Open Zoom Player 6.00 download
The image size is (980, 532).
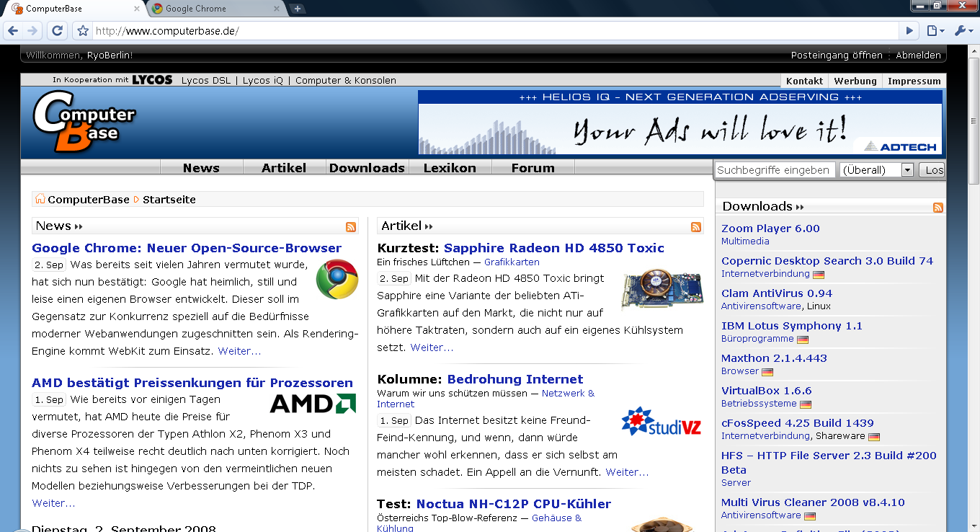tap(770, 229)
